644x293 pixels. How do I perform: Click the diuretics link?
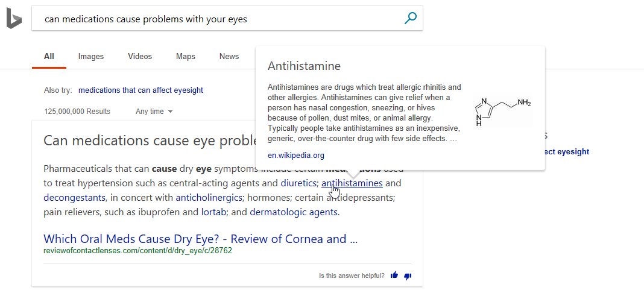click(298, 183)
